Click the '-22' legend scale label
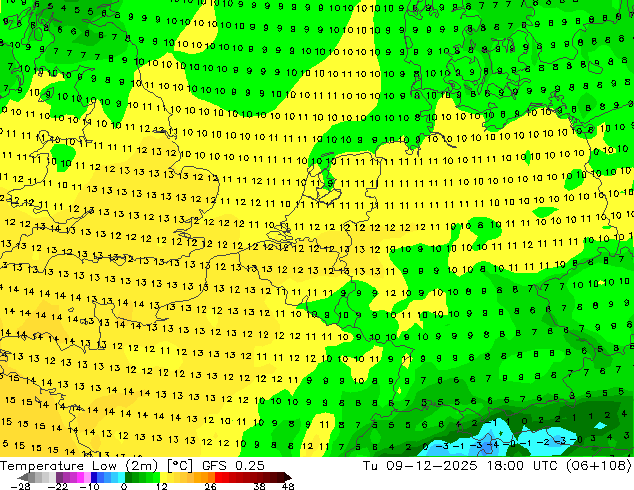This screenshot has width=634, height=490. click(58, 486)
